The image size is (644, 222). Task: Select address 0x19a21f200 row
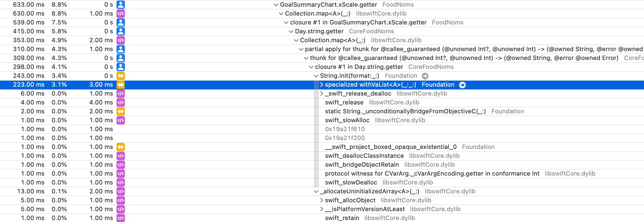(x=322, y=138)
